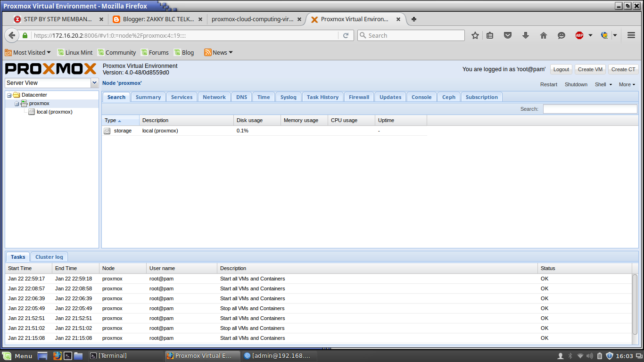Viewport: 644px width, 362px height.
Task: Focus the Proxmox Search input field
Action: tap(590, 109)
